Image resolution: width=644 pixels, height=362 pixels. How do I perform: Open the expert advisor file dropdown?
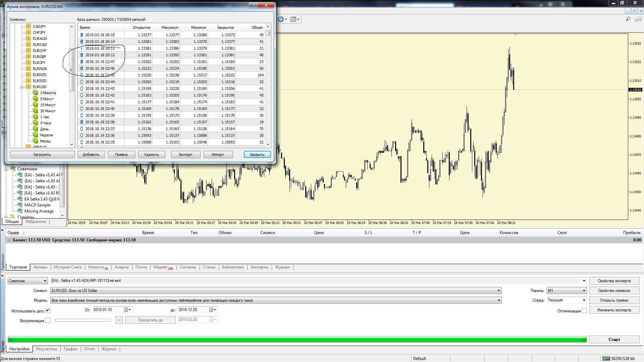(584, 281)
